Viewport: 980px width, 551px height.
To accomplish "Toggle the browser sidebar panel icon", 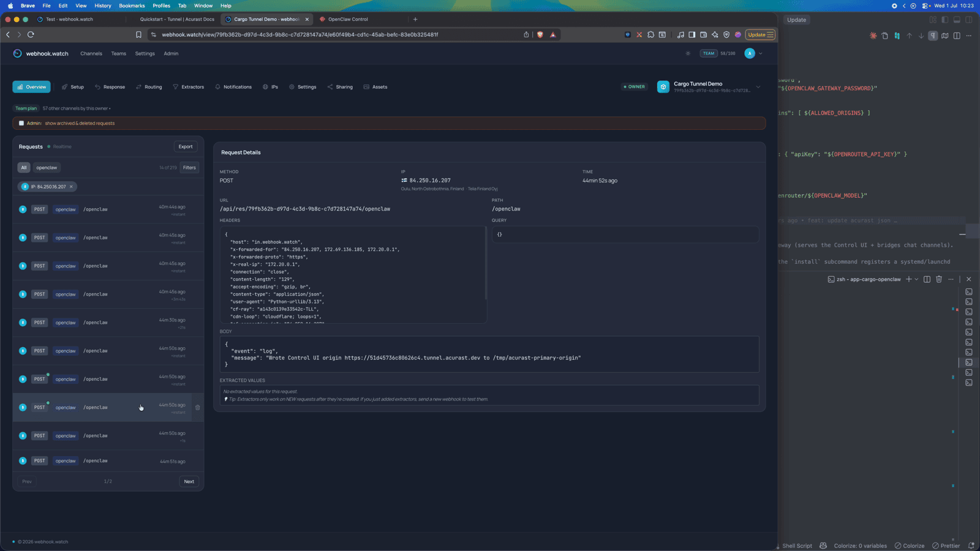I will [692, 35].
